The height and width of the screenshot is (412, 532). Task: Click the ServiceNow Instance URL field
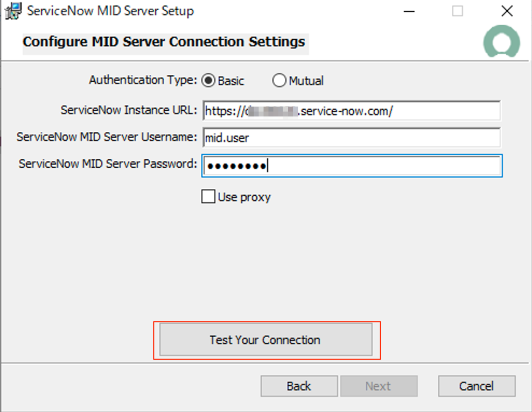tap(350, 111)
